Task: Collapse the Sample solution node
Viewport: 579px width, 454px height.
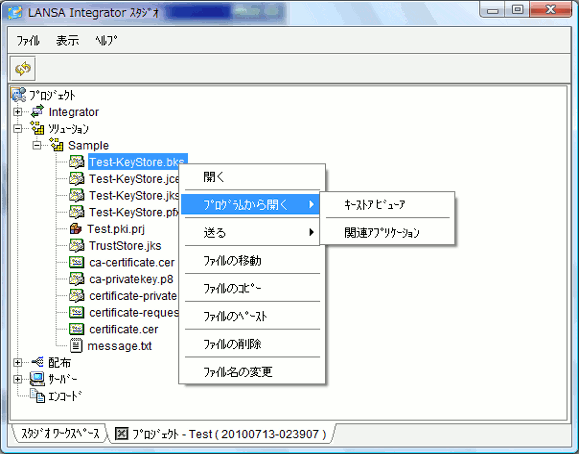Action: 37,145
